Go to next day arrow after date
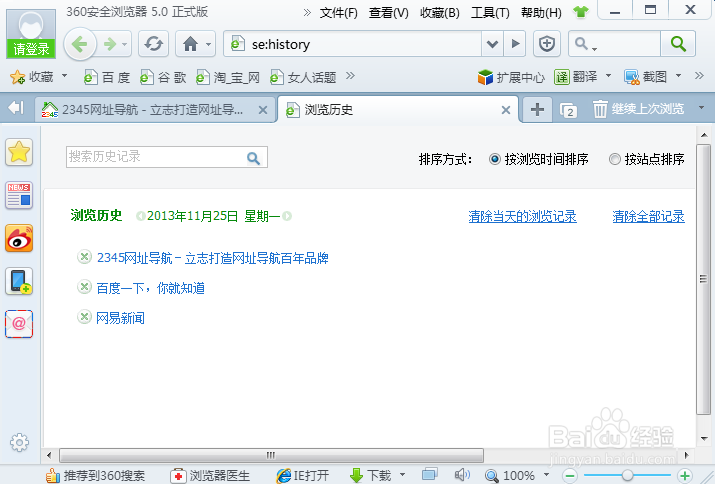Viewport: 715px width, 484px height. pos(287,216)
